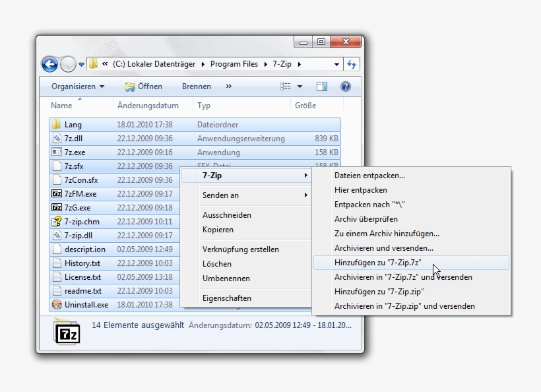Click the change view icon

(x=285, y=86)
